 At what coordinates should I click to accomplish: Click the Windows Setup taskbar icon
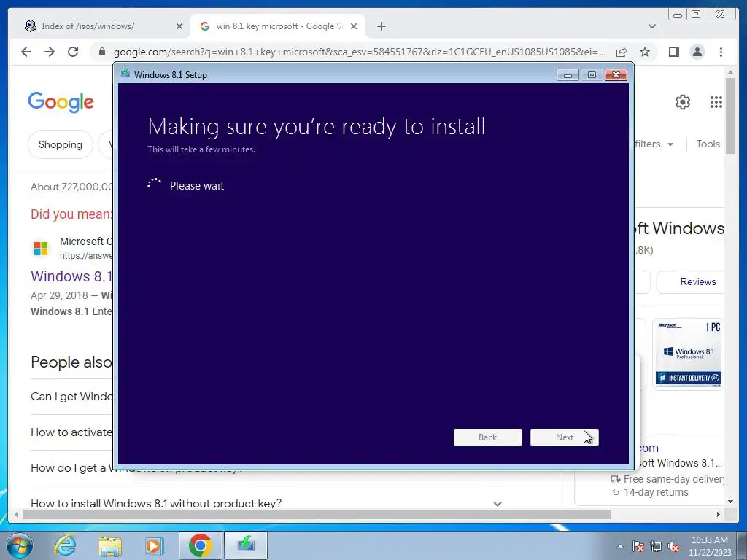(x=246, y=545)
